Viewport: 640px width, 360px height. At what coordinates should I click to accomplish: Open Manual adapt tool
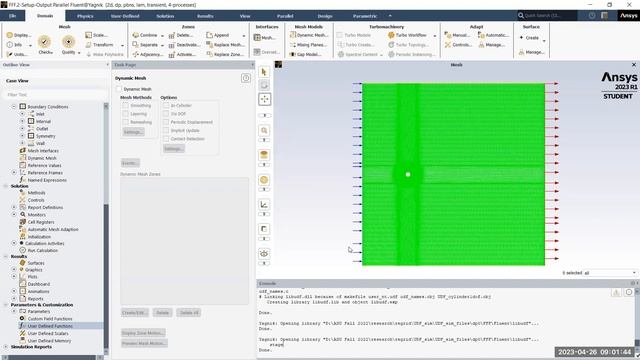(457, 35)
